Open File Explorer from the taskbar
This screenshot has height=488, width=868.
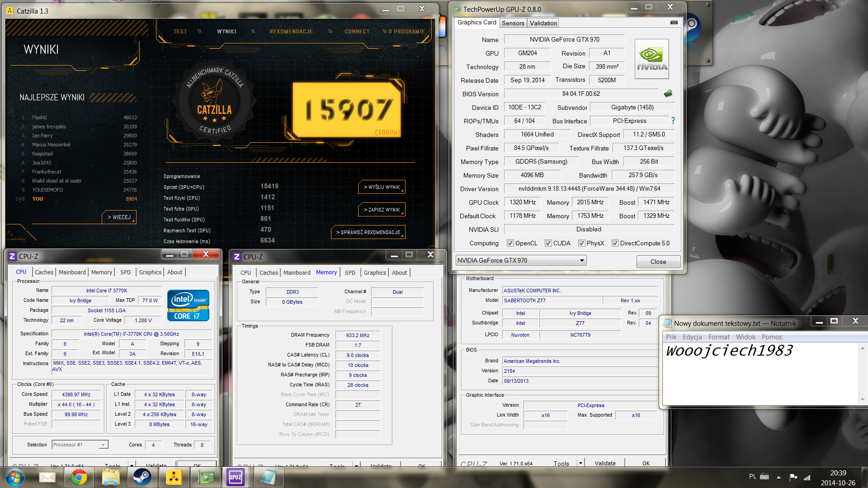pos(111,477)
